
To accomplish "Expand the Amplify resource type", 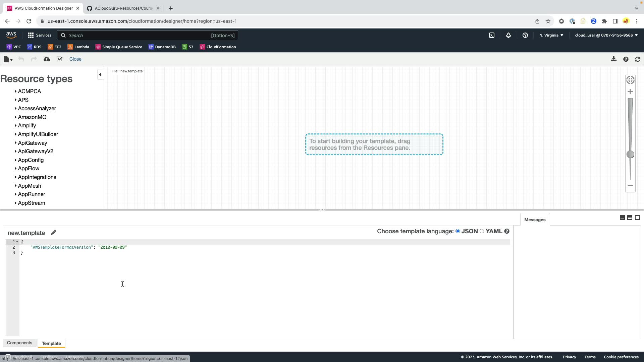I will coord(27,126).
